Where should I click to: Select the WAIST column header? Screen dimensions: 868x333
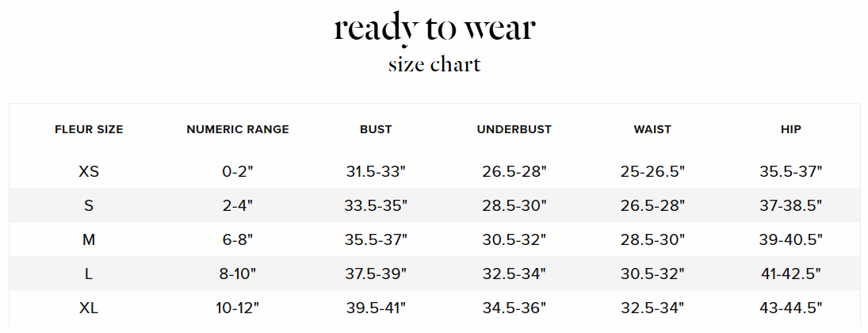[x=652, y=129]
